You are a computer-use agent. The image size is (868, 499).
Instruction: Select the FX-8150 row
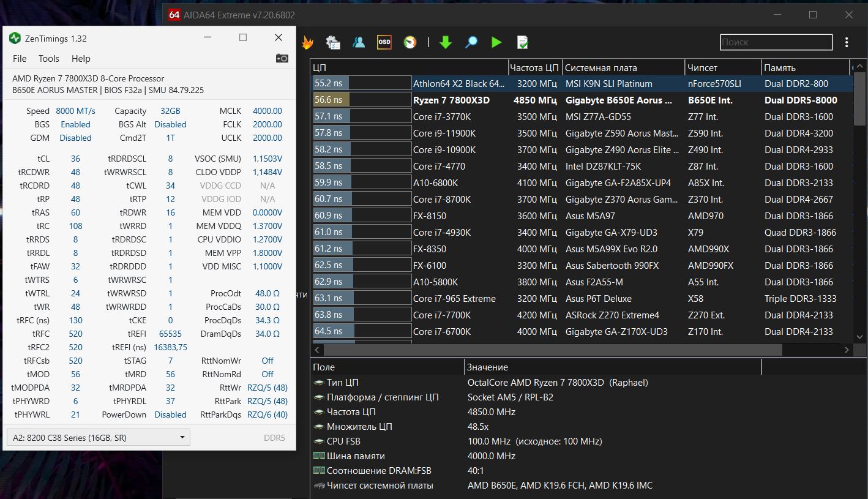click(582, 216)
